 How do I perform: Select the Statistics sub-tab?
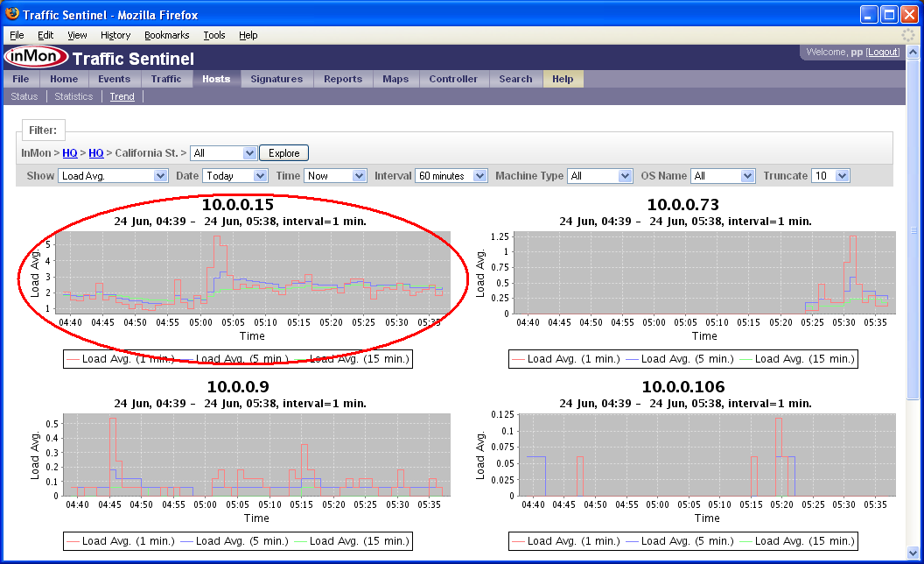(73, 96)
